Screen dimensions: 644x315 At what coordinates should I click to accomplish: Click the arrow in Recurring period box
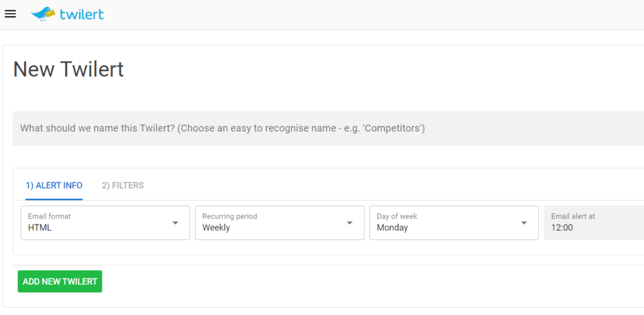click(350, 223)
